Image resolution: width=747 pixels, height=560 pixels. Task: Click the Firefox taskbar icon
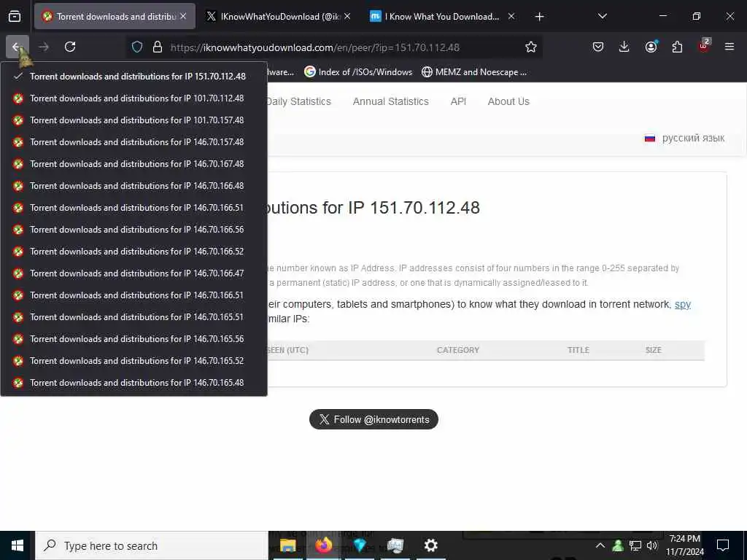click(323, 545)
